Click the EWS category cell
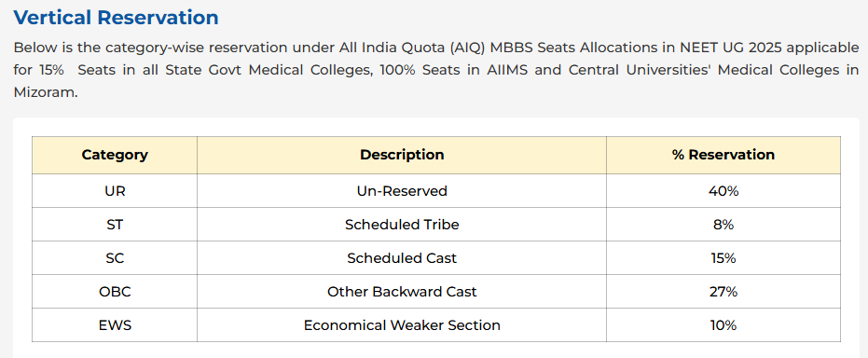 [x=115, y=325]
